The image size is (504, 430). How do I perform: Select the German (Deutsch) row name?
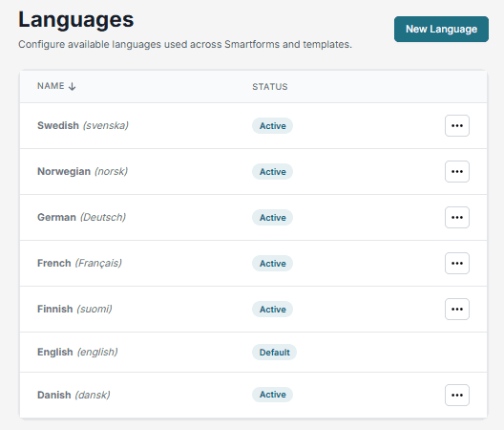point(82,217)
